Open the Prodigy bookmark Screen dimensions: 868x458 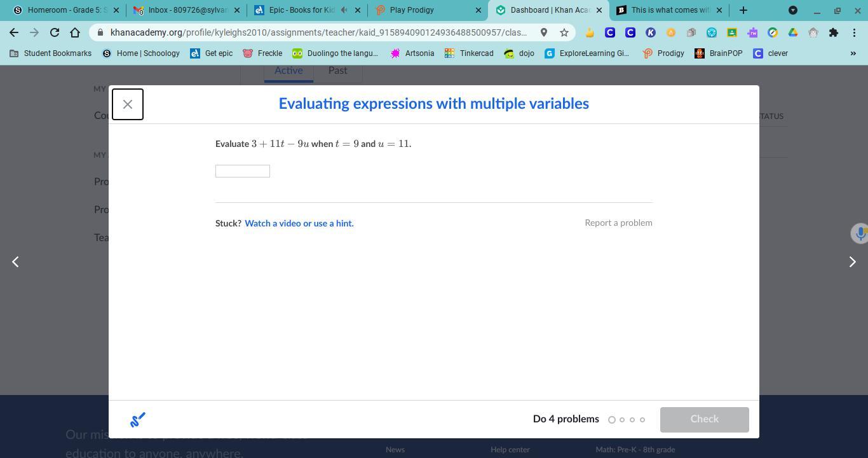(x=663, y=53)
